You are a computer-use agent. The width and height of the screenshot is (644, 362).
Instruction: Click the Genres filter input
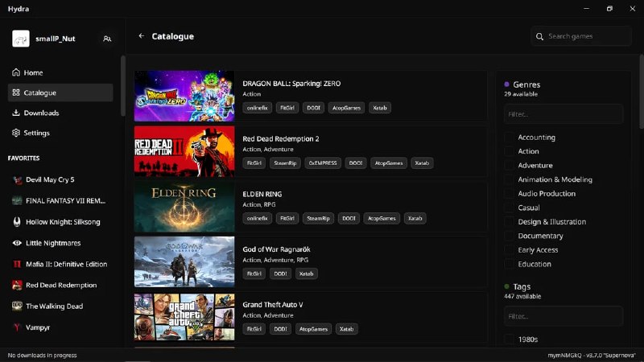point(563,114)
